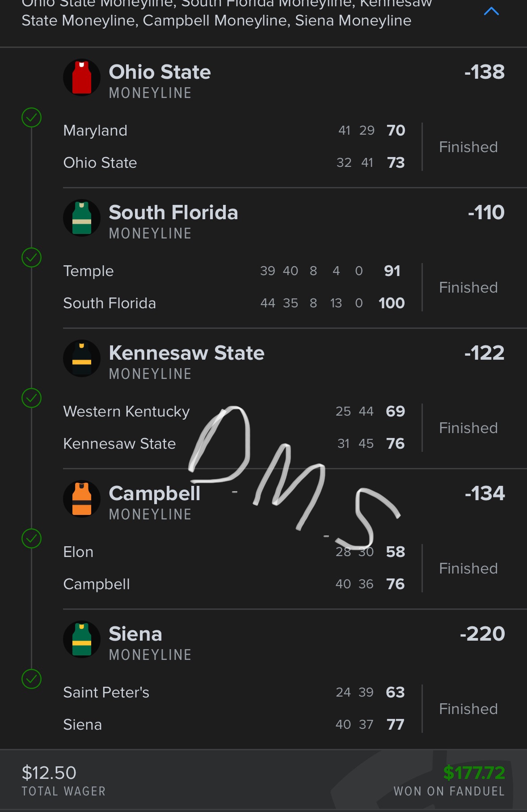527x812 pixels.
Task: Tap the Siena green jersey icon
Action: point(82,640)
